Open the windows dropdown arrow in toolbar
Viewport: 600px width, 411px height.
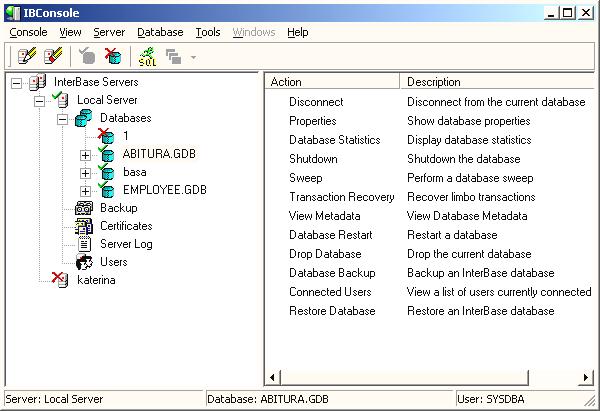click(x=193, y=57)
